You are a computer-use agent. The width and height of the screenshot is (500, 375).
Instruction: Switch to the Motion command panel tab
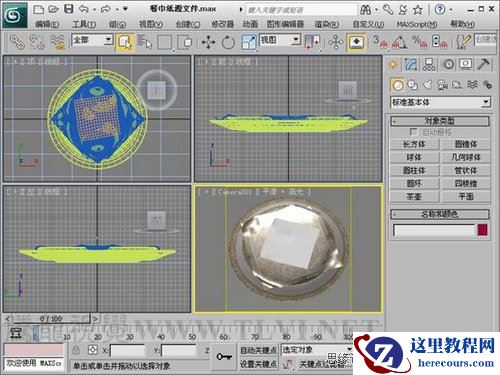(448, 64)
